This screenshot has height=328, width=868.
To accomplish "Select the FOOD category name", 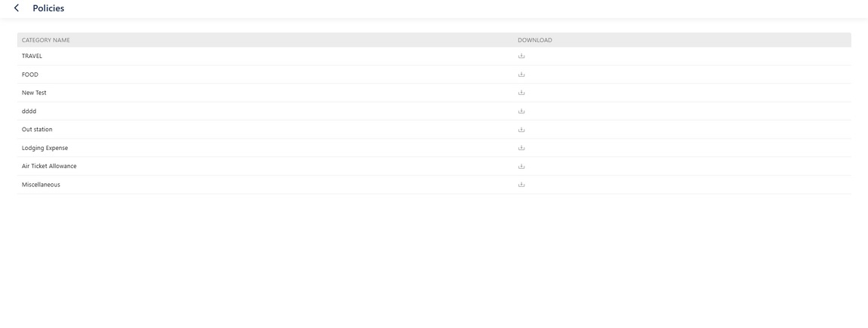I will click(x=30, y=75).
